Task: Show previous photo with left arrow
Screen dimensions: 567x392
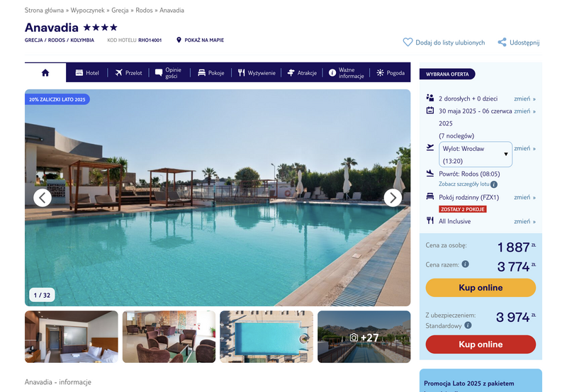Action: (43, 198)
